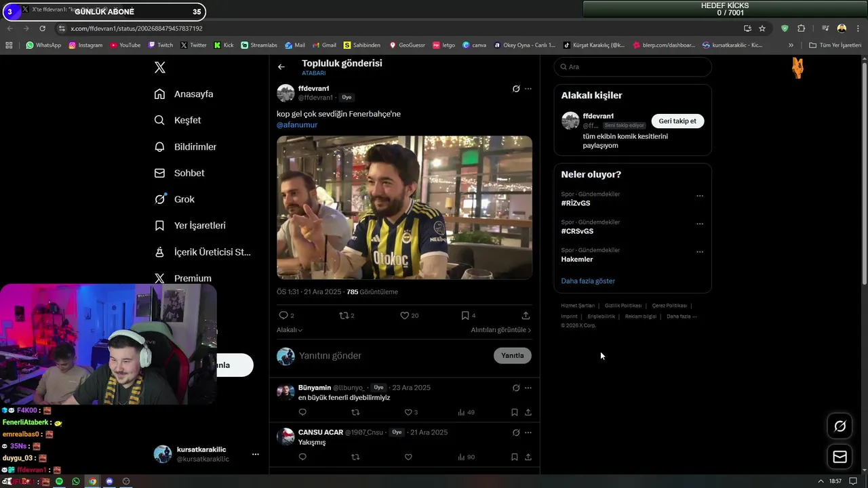The image size is (868, 488).
Task: Open Tüm Yer İşaretleri folder
Action: tap(835, 45)
